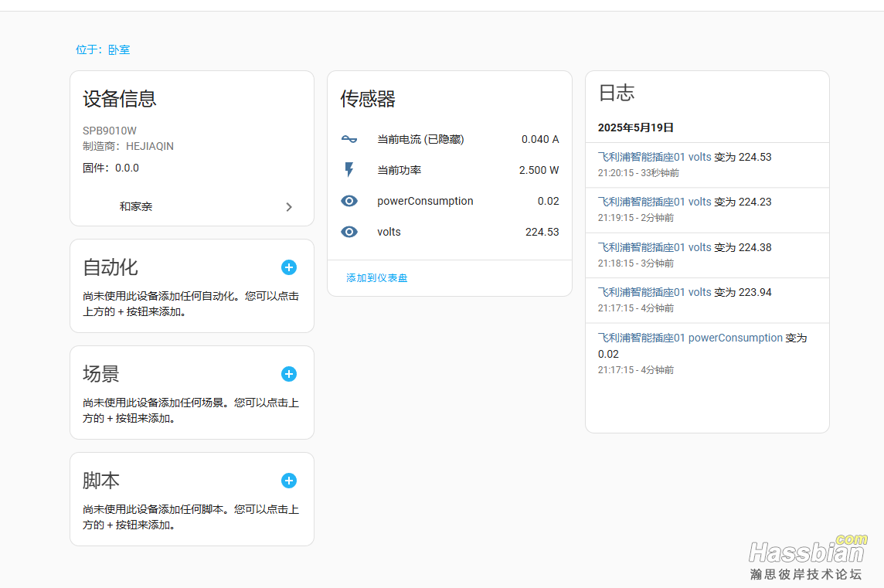Click 添加到仪表盘 button
Viewport: 884px width, 588px height.
(376, 278)
